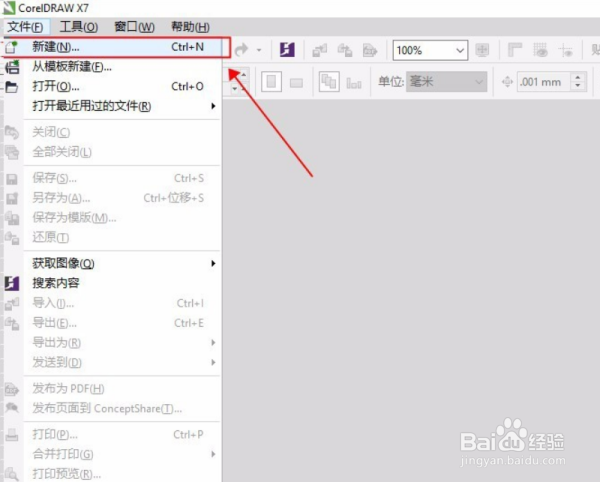Open the 工具(O) menu

(x=79, y=27)
